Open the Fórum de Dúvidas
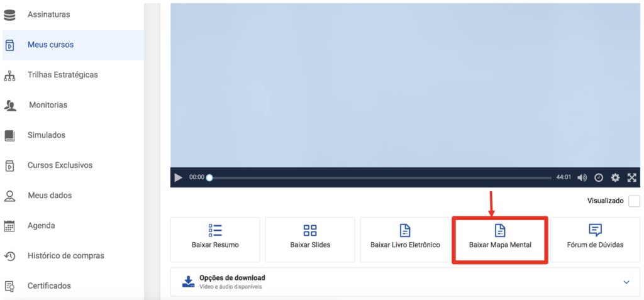This screenshot has height=300, width=644. coord(595,240)
